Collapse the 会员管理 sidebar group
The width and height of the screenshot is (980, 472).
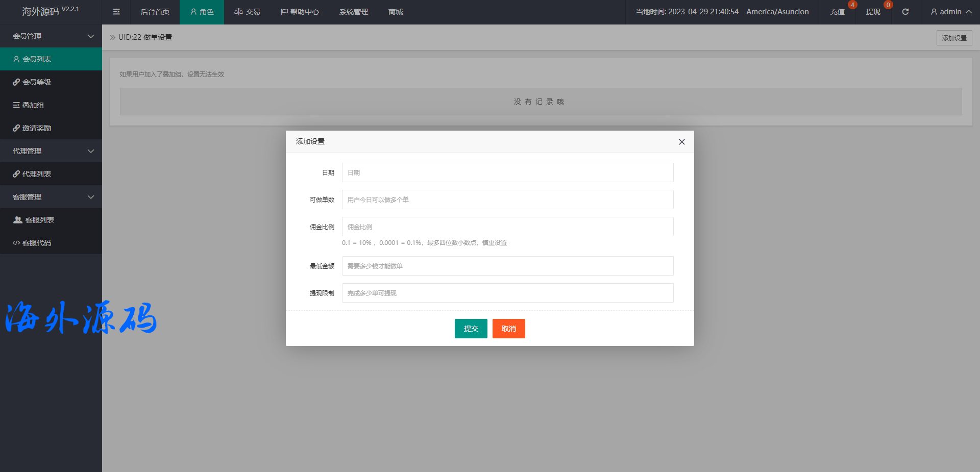(51, 36)
